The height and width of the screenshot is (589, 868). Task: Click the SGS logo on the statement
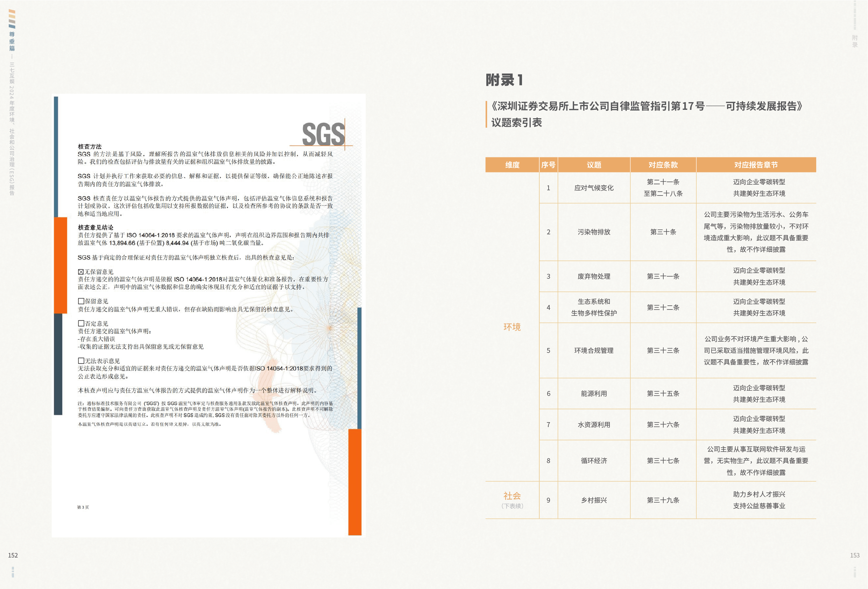point(323,134)
